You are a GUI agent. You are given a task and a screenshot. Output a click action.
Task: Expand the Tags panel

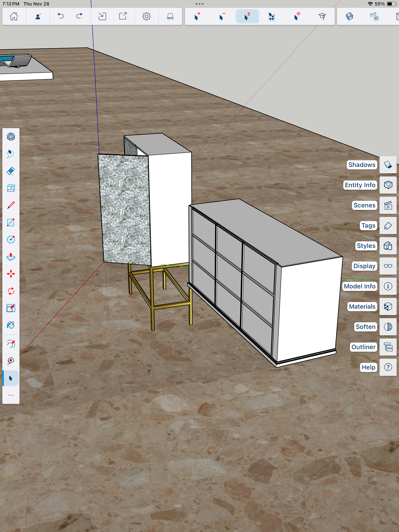click(x=388, y=226)
